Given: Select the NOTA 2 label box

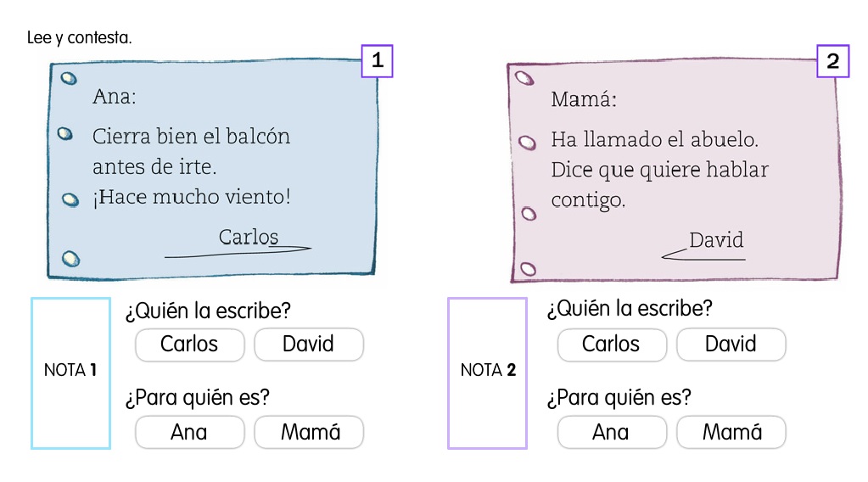Looking at the screenshot, I should [487, 372].
